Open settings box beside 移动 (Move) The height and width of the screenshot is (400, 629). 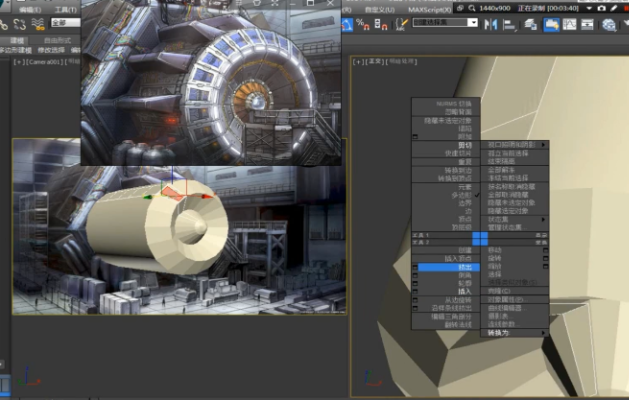click(x=546, y=249)
